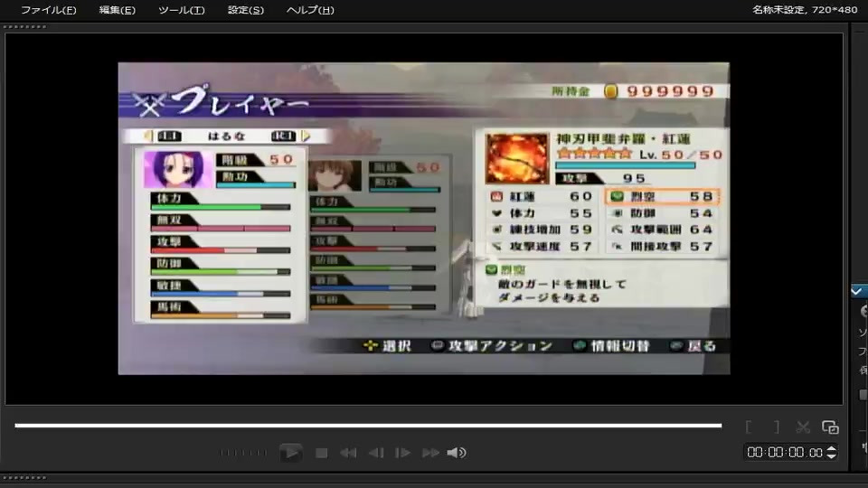
Task: Step back one frame
Action: point(376,453)
